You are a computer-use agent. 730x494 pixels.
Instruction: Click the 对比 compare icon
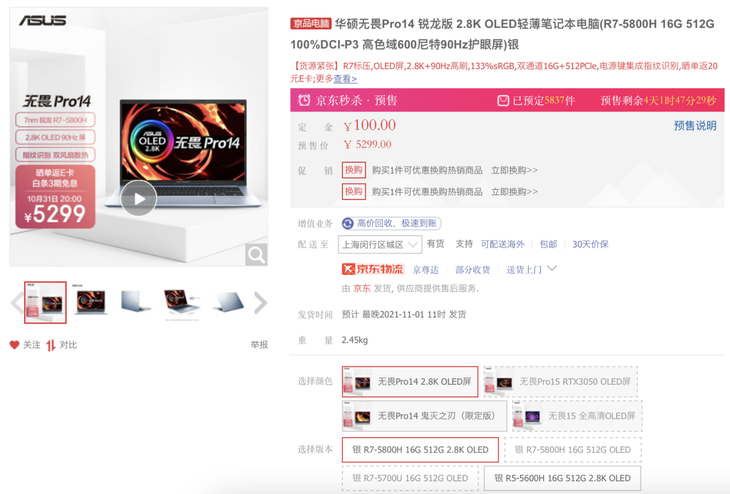pos(51,345)
